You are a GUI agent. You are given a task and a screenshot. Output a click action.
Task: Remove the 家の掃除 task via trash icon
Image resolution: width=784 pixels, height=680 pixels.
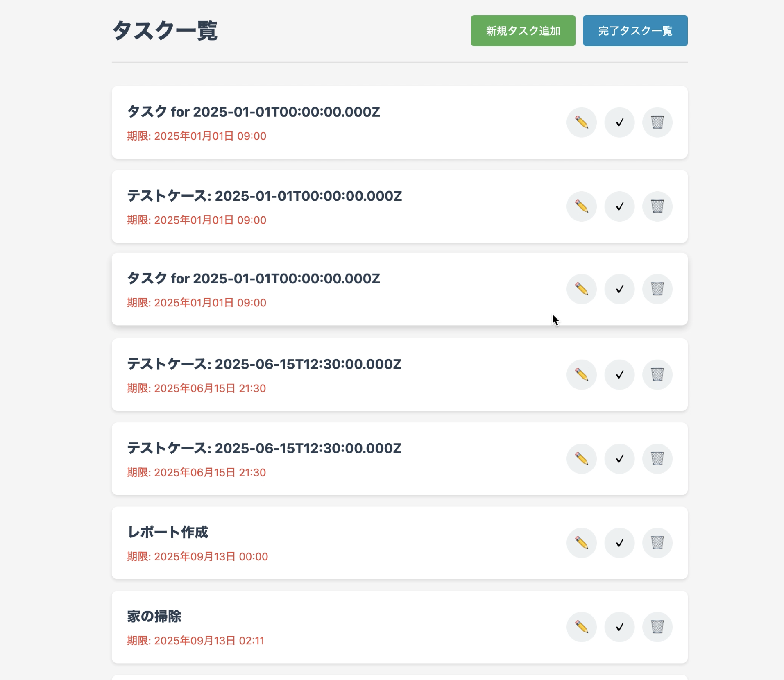(x=657, y=627)
